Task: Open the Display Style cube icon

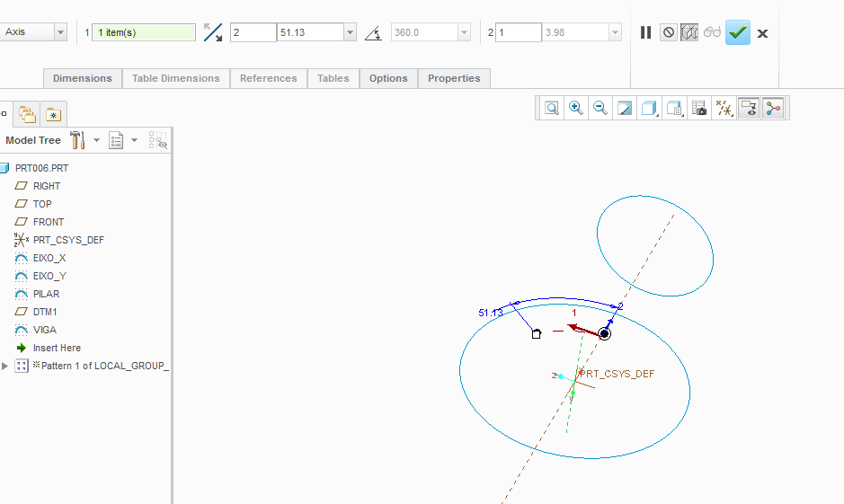Action: [649, 108]
